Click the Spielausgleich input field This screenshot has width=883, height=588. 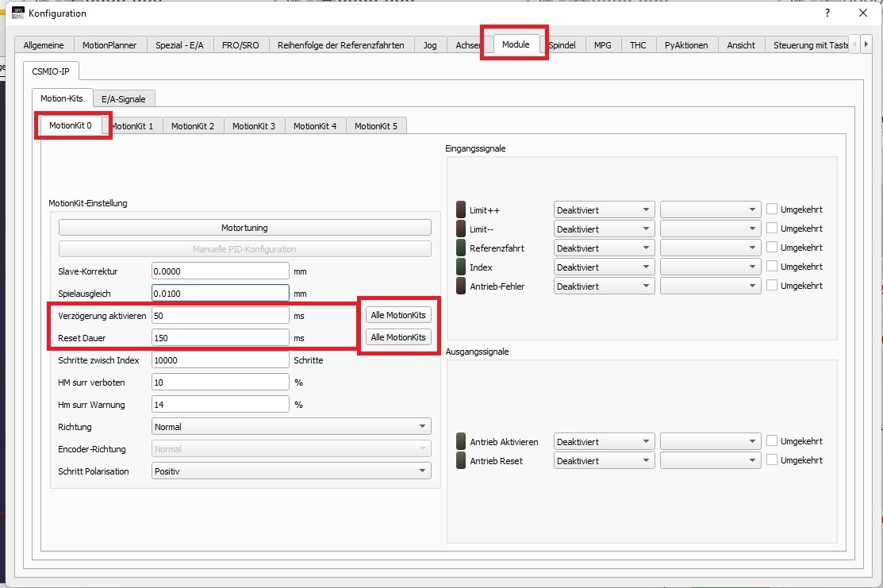(220, 294)
